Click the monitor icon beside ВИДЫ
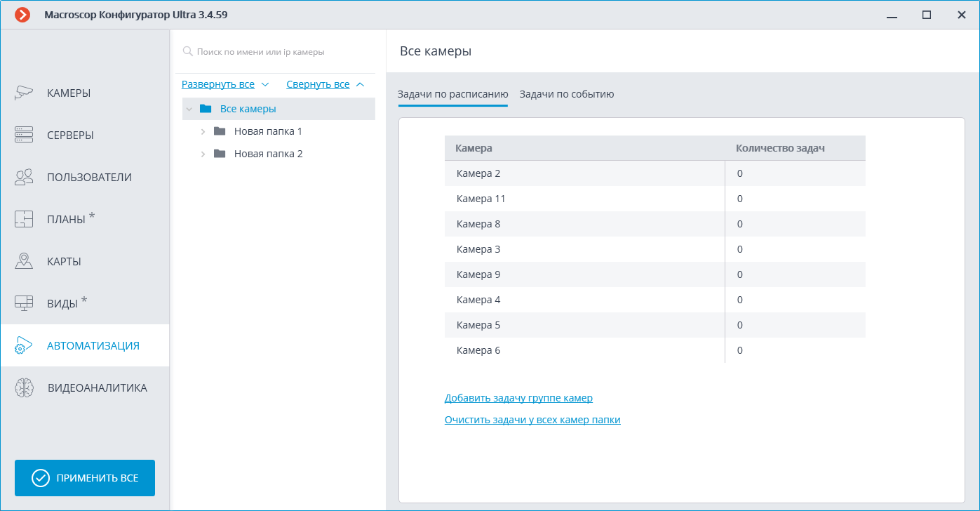This screenshot has width=980, height=511. tap(24, 303)
